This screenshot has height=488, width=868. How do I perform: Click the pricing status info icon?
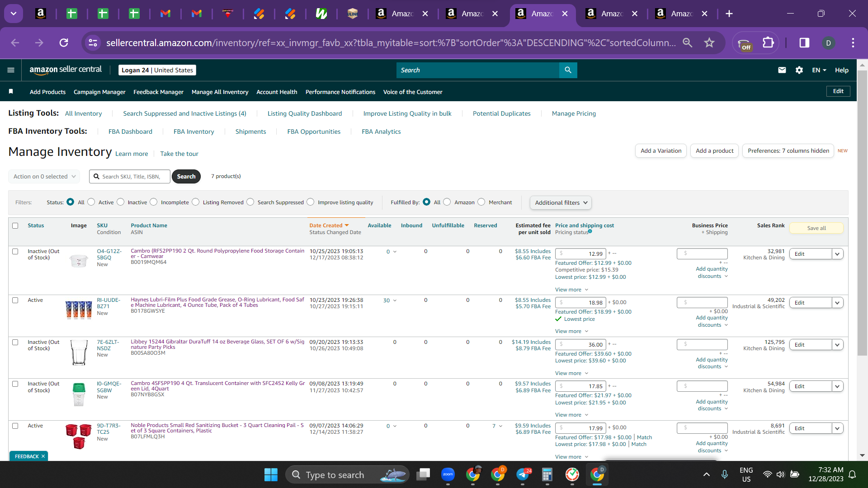(x=590, y=231)
